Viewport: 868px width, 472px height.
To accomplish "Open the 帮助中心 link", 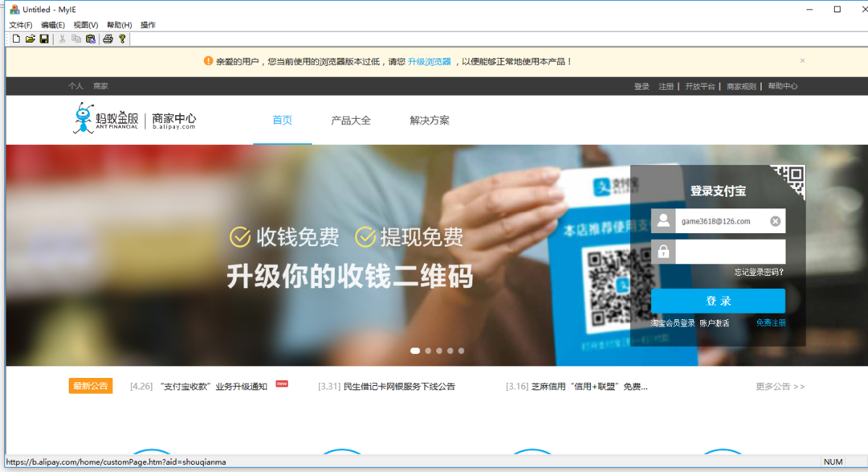I will click(x=783, y=86).
